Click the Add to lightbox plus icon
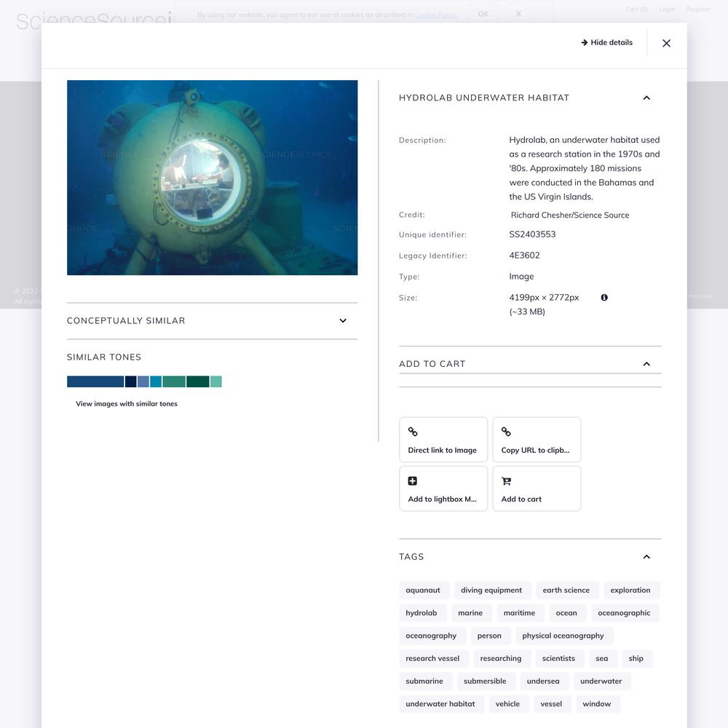The image size is (728, 728). [x=413, y=480]
